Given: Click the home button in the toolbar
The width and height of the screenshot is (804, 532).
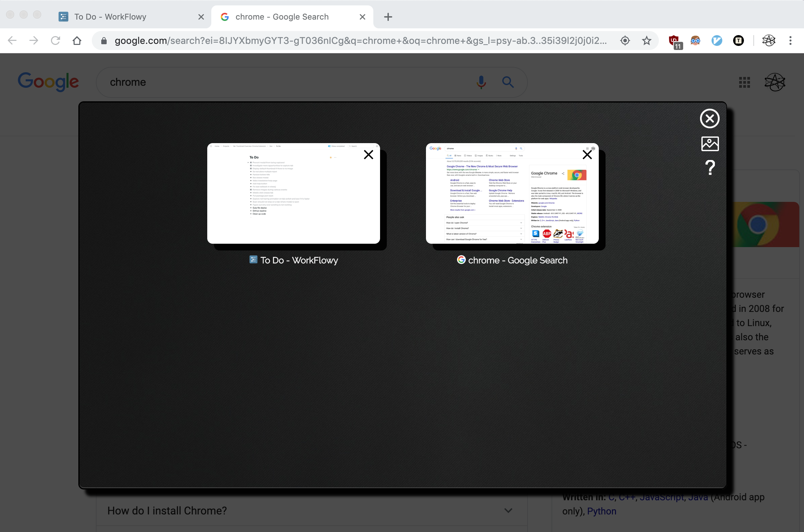Looking at the screenshot, I should 77,41.
